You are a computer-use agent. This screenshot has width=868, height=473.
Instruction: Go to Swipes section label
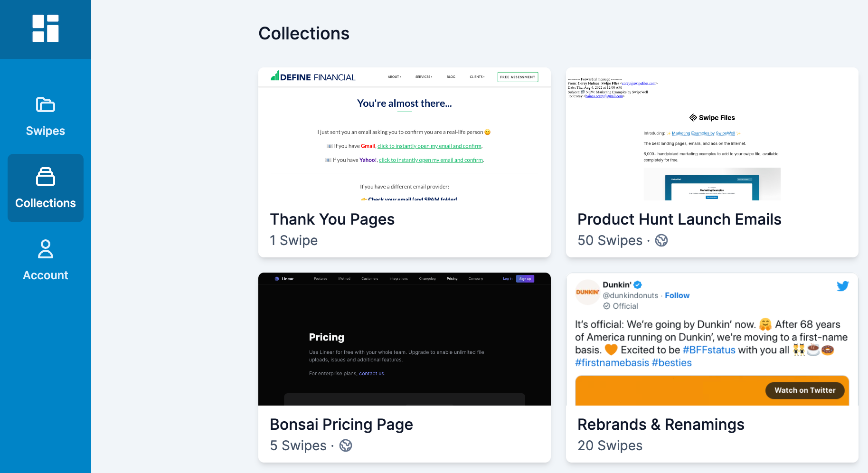pos(46,131)
